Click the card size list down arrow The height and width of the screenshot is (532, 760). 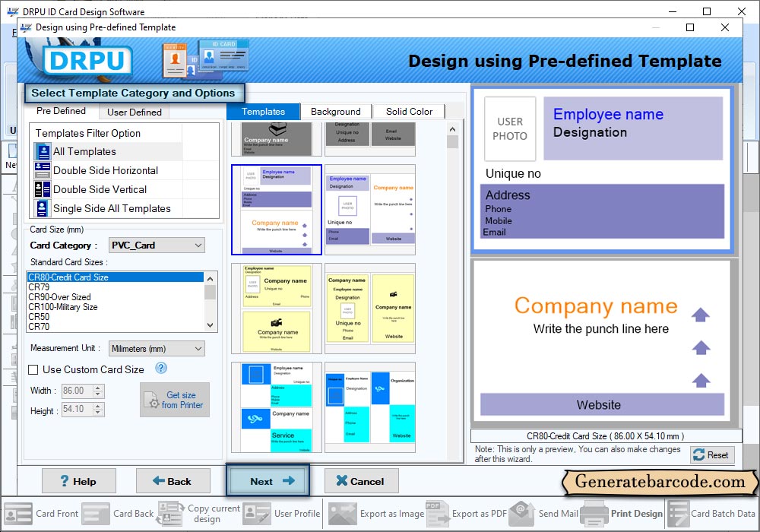coord(210,325)
